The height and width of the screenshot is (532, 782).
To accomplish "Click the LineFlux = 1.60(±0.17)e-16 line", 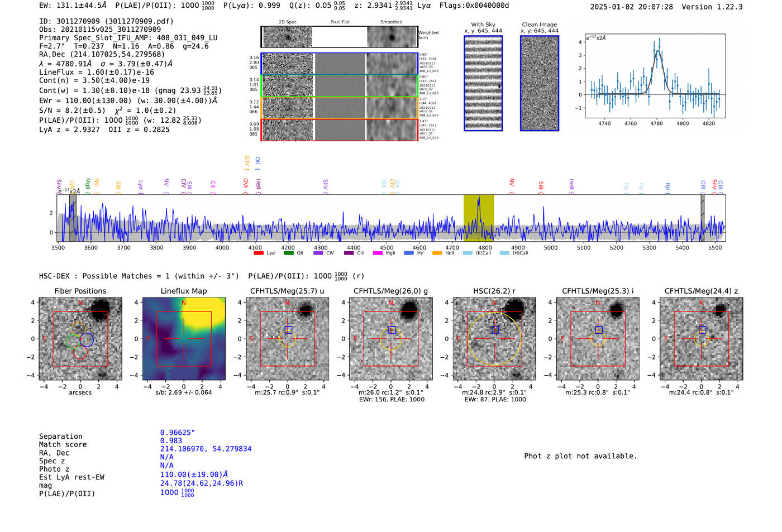I will click(97, 72).
